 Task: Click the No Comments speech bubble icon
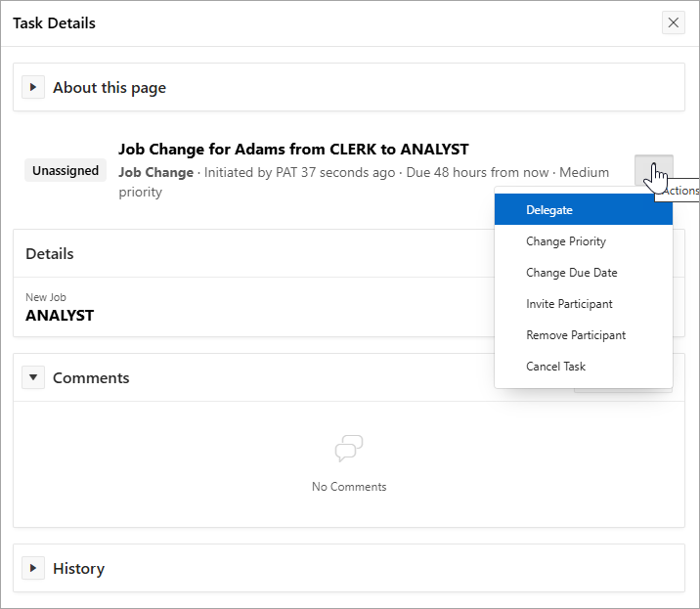349,449
